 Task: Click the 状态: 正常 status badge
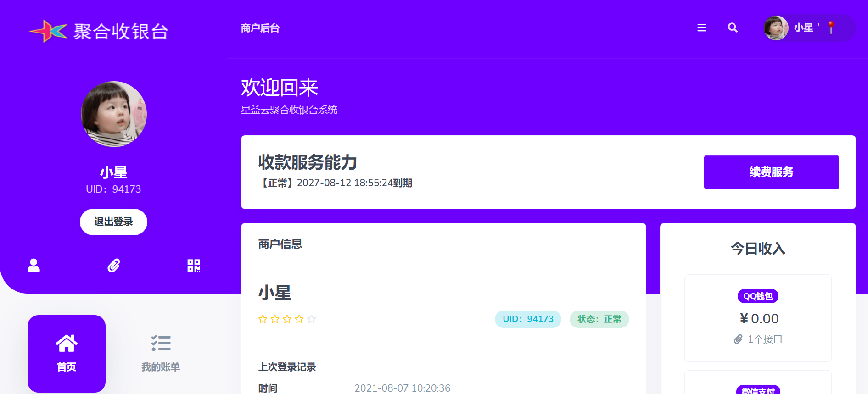[x=599, y=319]
